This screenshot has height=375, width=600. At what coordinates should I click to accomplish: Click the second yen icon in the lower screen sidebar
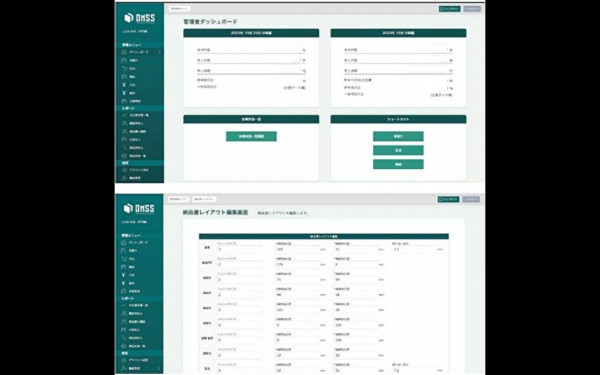pos(124,283)
